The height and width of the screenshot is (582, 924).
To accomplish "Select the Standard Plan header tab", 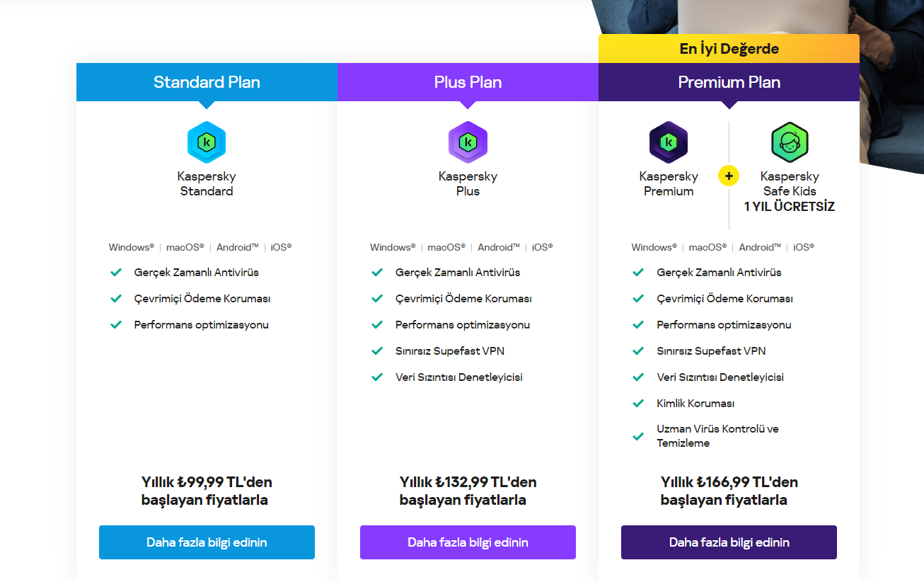I will (x=207, y=82).
